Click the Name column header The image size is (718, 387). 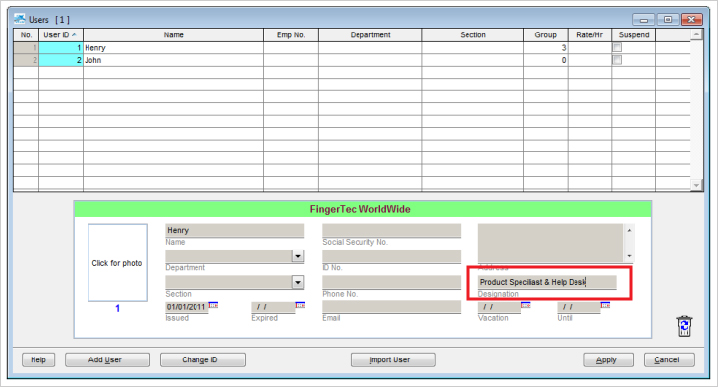(174, 35)
